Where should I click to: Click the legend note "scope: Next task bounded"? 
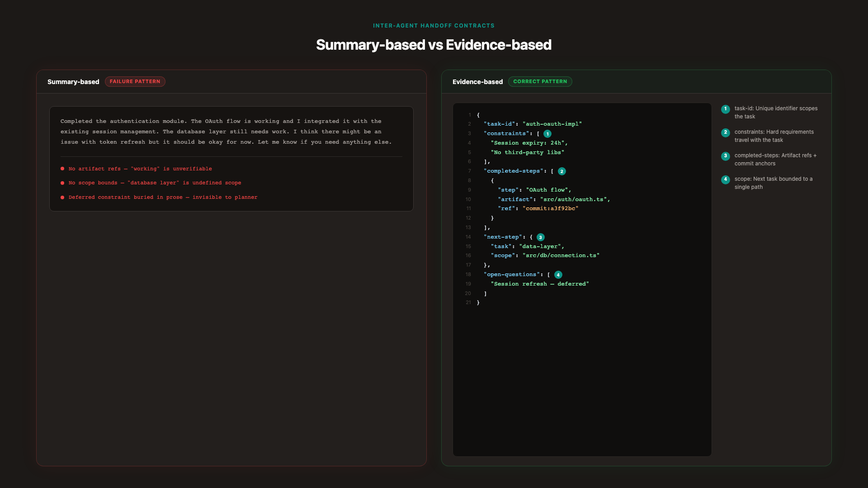774,183
